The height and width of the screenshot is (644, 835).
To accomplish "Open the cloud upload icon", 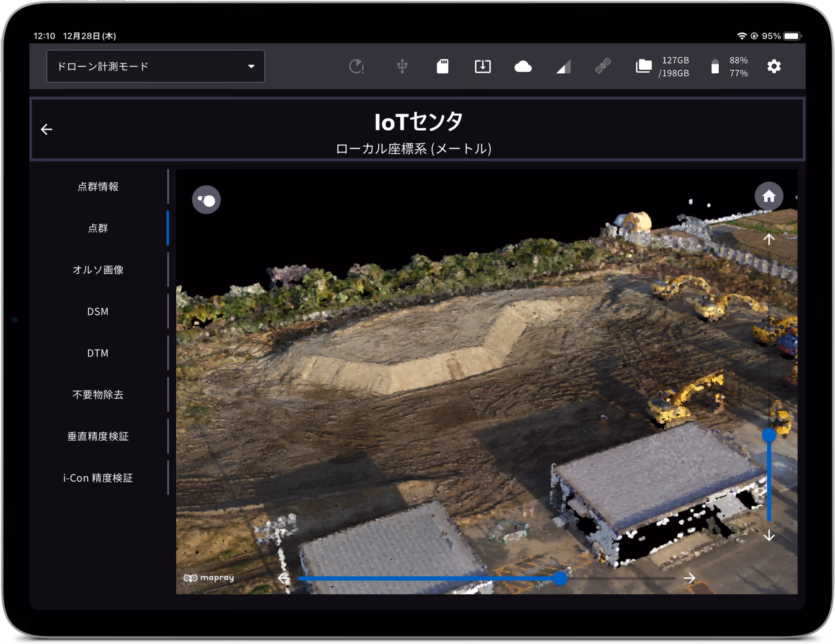I will click(x=523, y=66).
